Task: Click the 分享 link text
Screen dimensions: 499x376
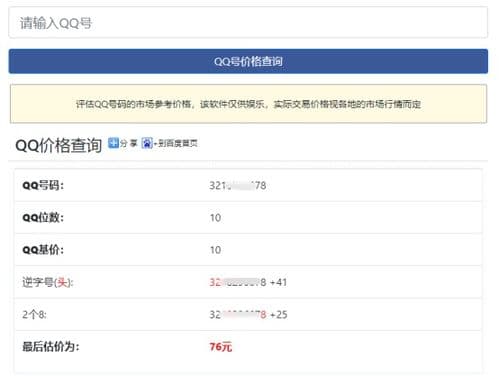Action: click(129, 143)
